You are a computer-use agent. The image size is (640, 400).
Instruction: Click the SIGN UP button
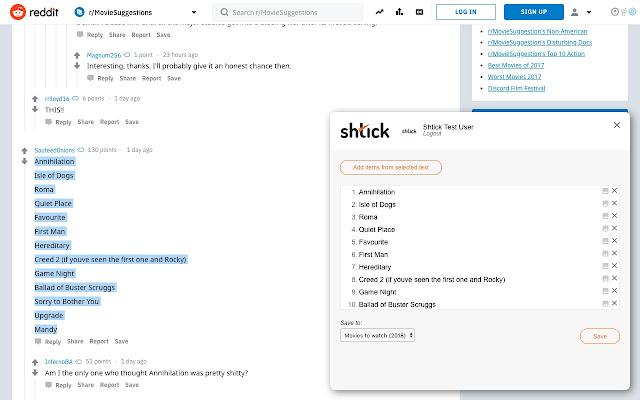[533, 12]
